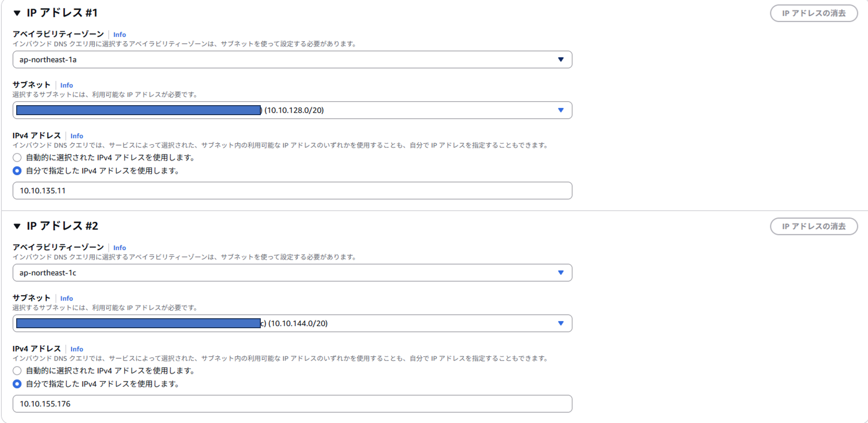Image resolution: width=868 pixels, height=423 pixels.
Task: Open the subnet dropdown showing 10.10.128.0/20
Action: pyautogui.click(x=292, y=110)
